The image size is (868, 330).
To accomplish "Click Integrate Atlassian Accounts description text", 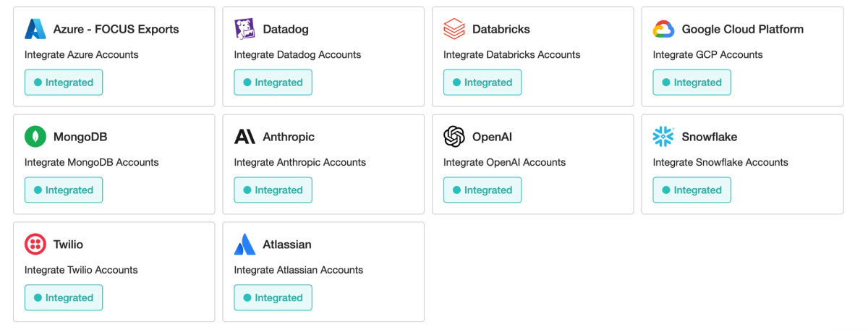I will tap(299, 270).
